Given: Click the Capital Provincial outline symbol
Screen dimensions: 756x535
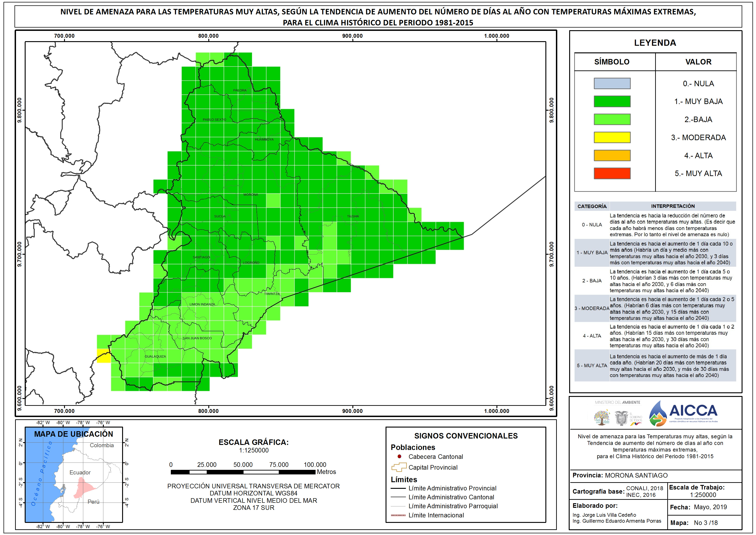Looking at the screenshot, I should [x=399, y=467].
